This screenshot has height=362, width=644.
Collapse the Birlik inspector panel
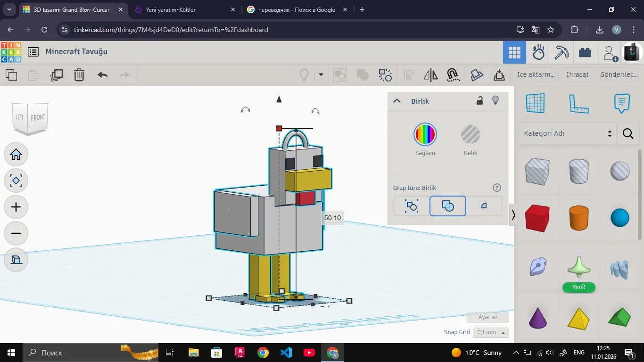(x=397, y=101)
